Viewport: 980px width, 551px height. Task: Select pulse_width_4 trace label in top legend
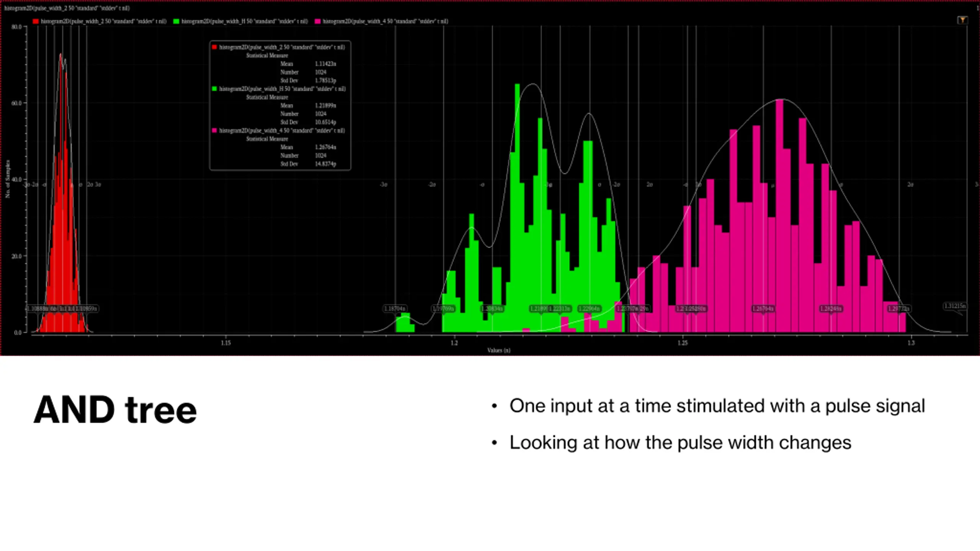(x=385, y=21)
